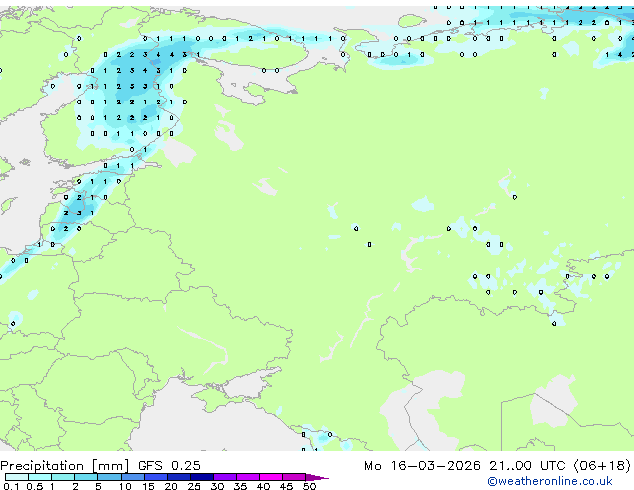Open the weatheronline.co.uk copyright link

(x=550, y=481)
